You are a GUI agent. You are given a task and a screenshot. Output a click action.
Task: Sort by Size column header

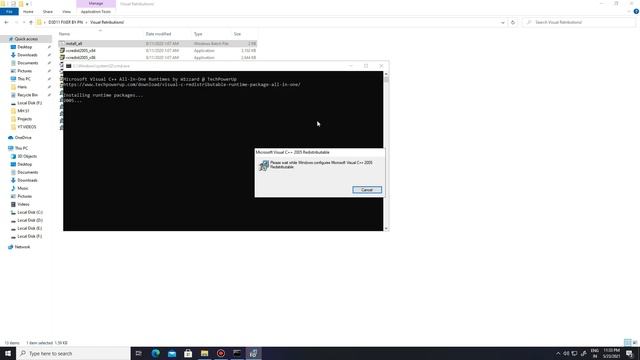(238, 34)
